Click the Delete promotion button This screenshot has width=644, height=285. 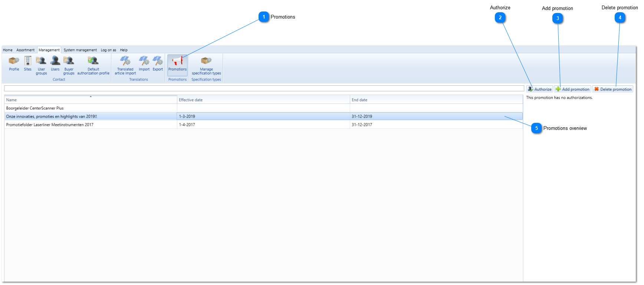click(612, 89)
